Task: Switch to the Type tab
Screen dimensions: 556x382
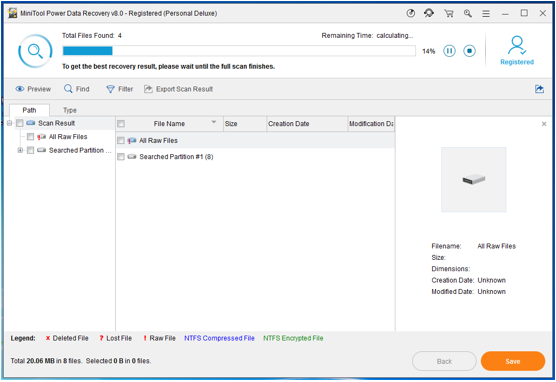Action: coord(70,110)
